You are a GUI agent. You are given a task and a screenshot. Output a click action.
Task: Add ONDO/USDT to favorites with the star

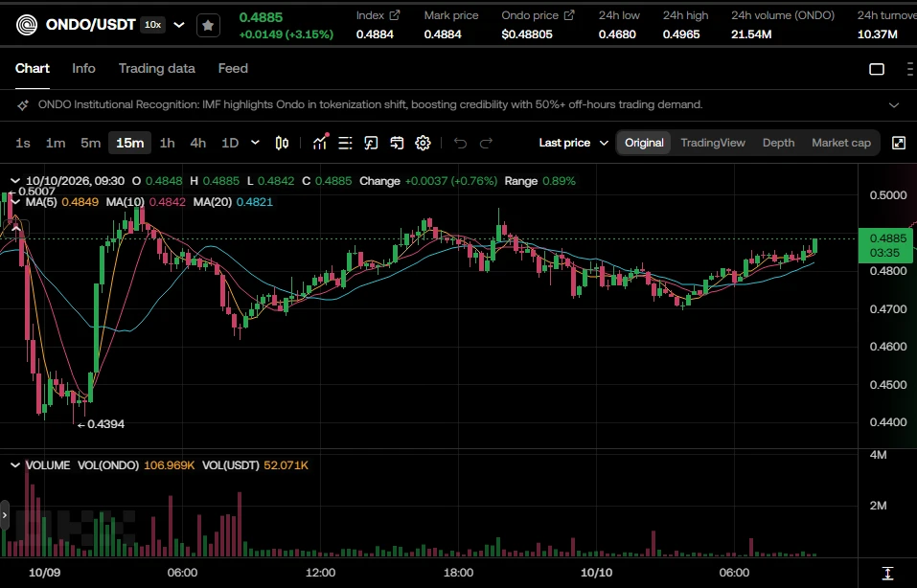208,25
